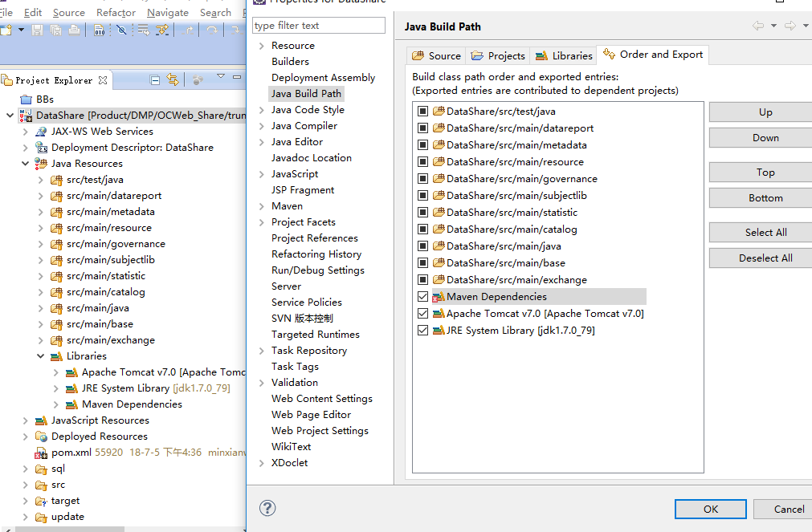
Task: Select the Order and Export tab
Action: (x=652, y=55)
